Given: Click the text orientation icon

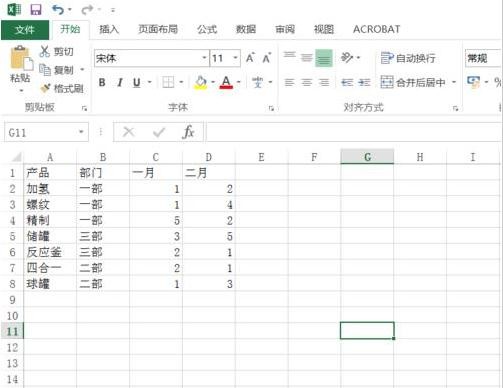Looking at the screenshot, I should click(x=347, y=58).
